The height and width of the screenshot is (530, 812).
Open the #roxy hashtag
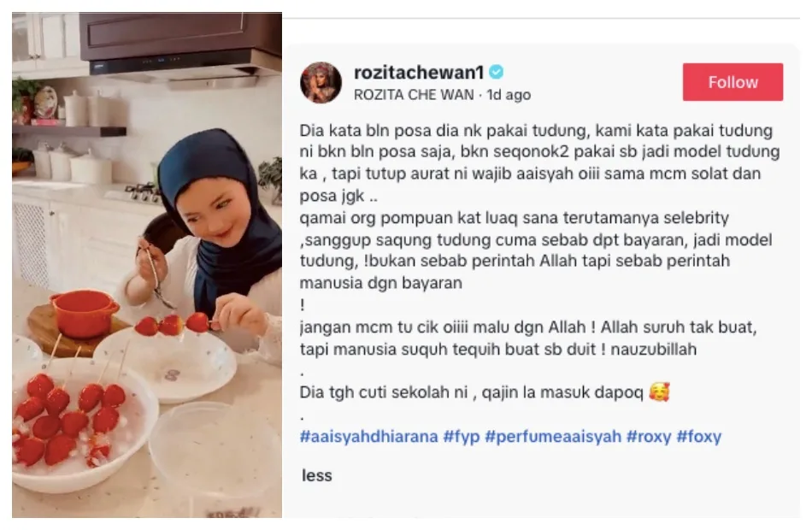tap(649, 437)
